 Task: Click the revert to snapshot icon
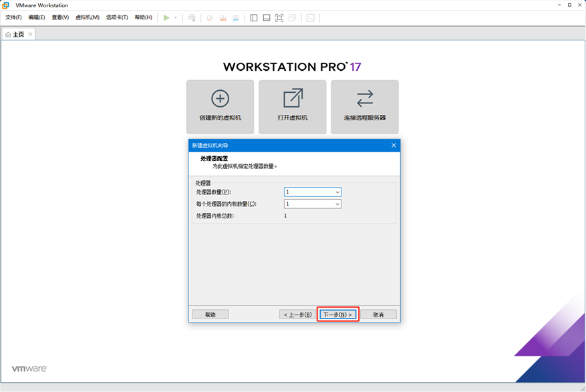[223, 17]
